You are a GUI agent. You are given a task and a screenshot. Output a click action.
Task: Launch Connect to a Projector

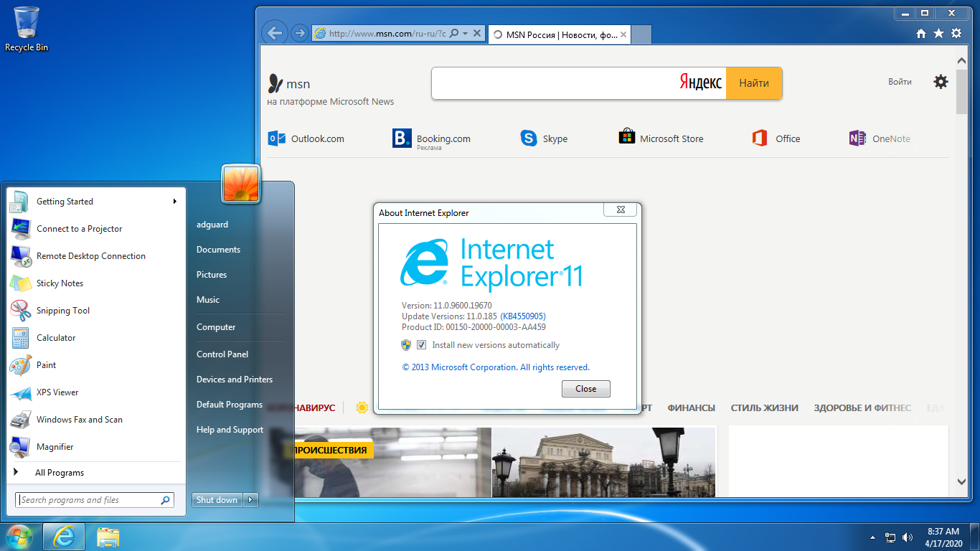coord(95,229)
